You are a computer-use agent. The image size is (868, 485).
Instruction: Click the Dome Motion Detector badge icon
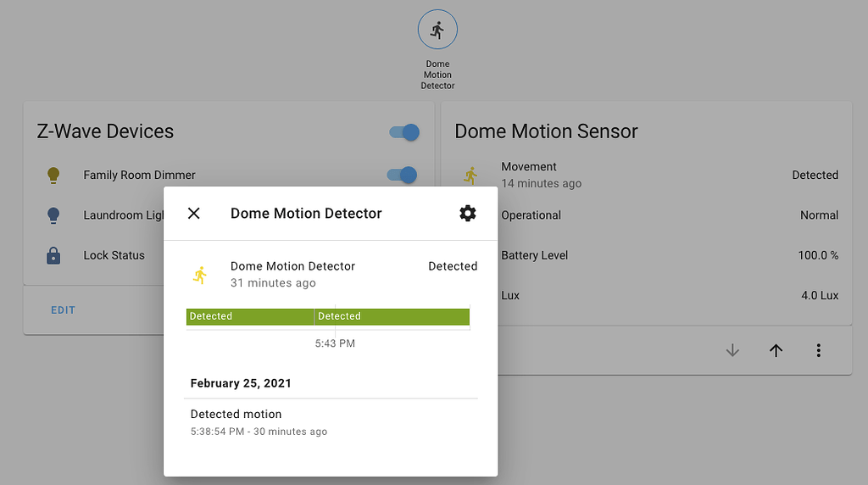point(437,31)
